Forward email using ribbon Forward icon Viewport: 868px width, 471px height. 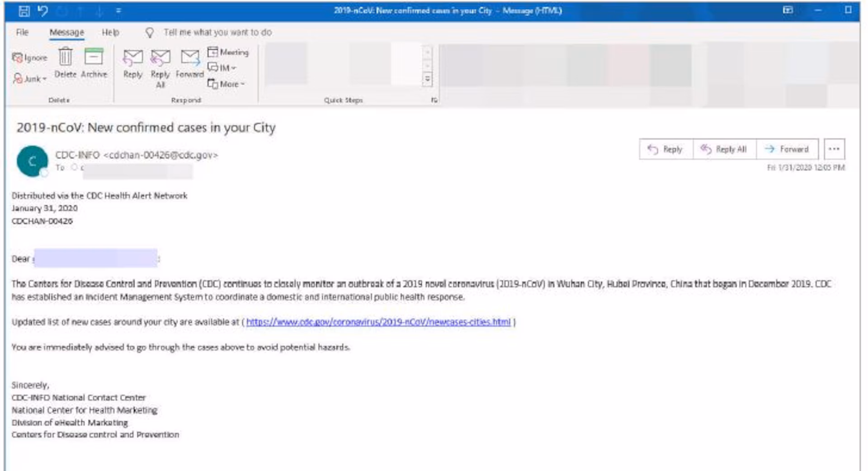click(190, 58)
